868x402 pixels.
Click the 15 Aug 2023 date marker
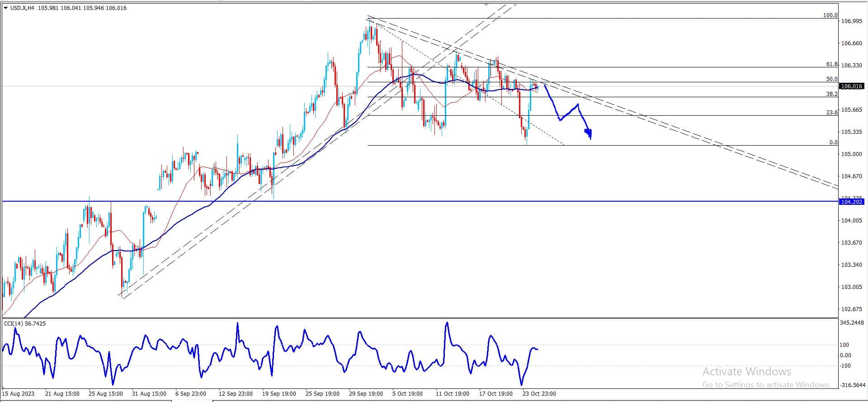pyautogui.click(x=19, y=393)
